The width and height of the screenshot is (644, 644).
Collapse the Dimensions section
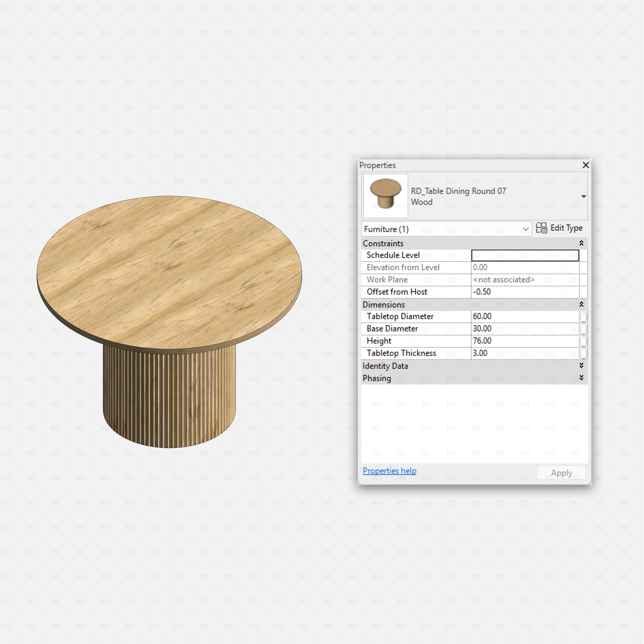pyautogui.click(x=581, y=304)
